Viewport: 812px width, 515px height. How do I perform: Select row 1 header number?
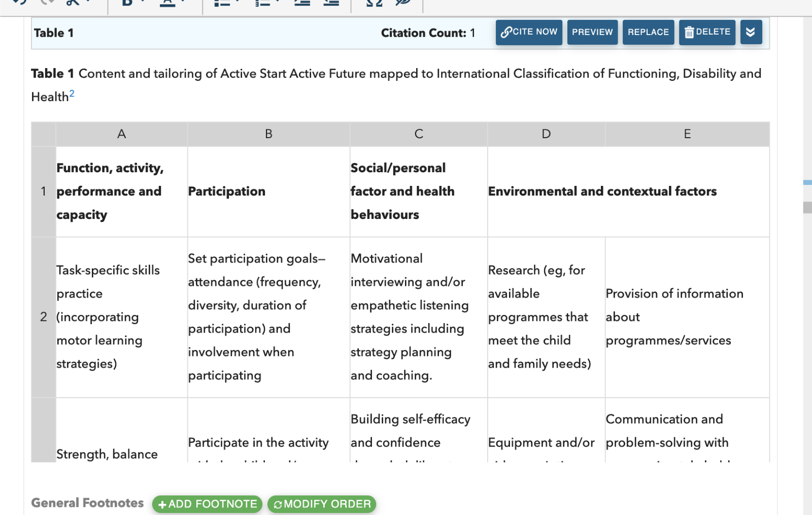coord(44,191)
